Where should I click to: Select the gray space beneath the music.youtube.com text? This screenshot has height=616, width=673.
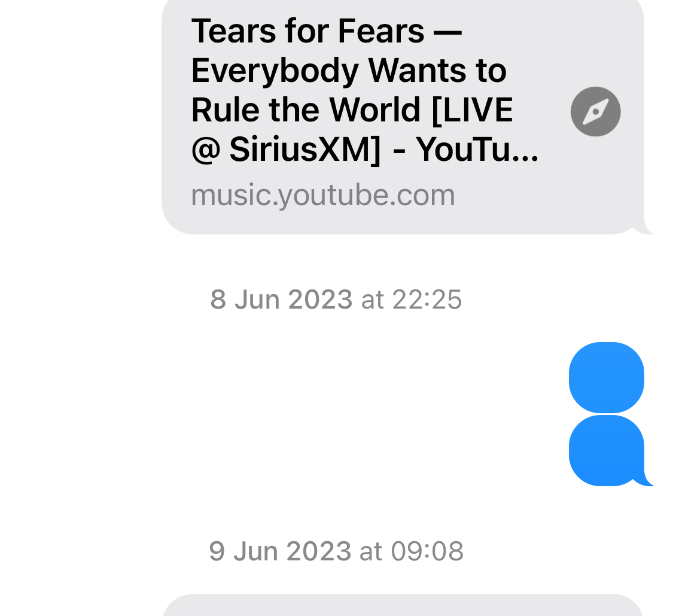coord(403,222)
